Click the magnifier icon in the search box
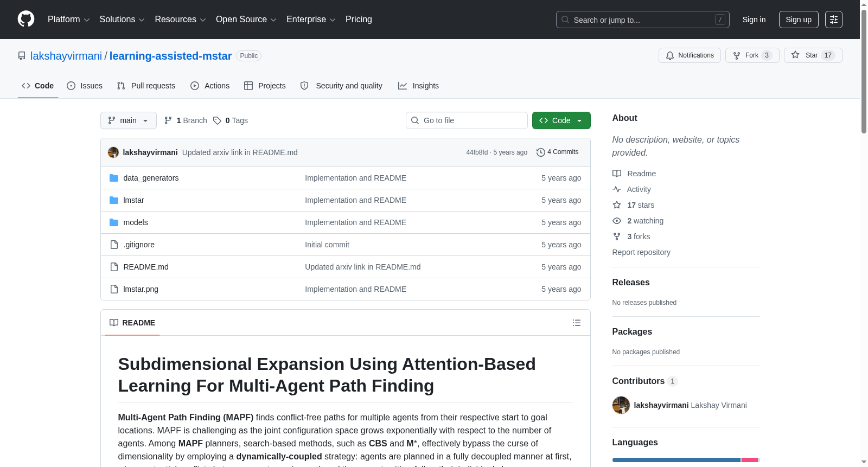The height and width of the screenshot is (467, 868). click(565, 20)
